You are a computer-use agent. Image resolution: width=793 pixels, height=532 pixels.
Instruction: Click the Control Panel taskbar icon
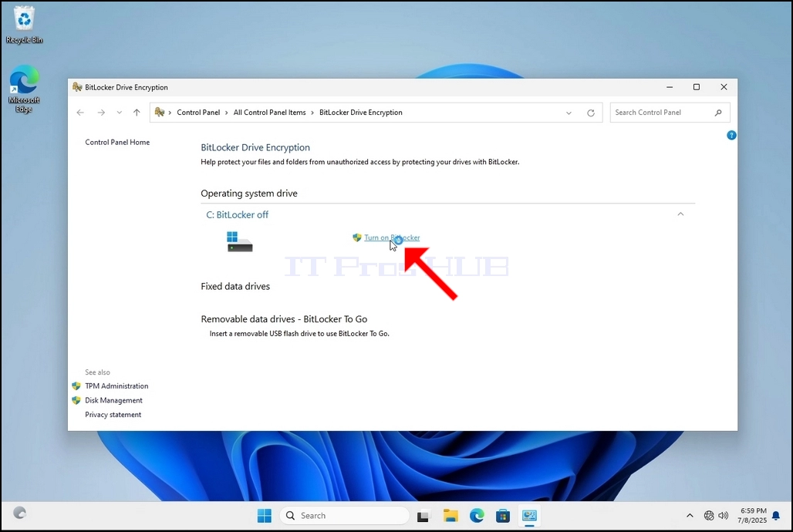529,515
